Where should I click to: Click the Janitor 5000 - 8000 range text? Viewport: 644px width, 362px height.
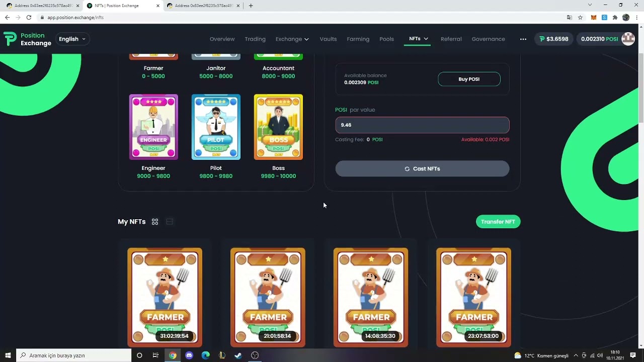click(216, 76)
